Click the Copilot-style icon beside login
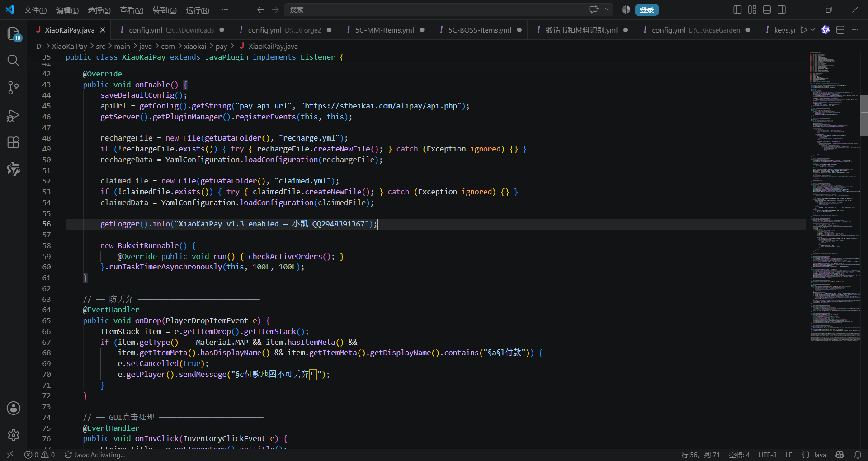This screenshot has height=461, width=868. pyautogui.click(x=626, y=9)
